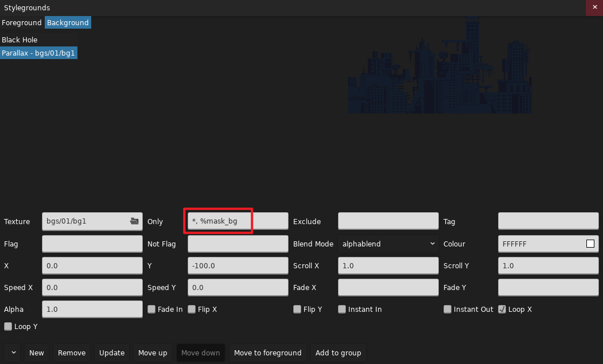Screen dimensions: 603x364
Task: Close the Stylegrounds window
Action: pyautogui.click(x=594, y=7)
